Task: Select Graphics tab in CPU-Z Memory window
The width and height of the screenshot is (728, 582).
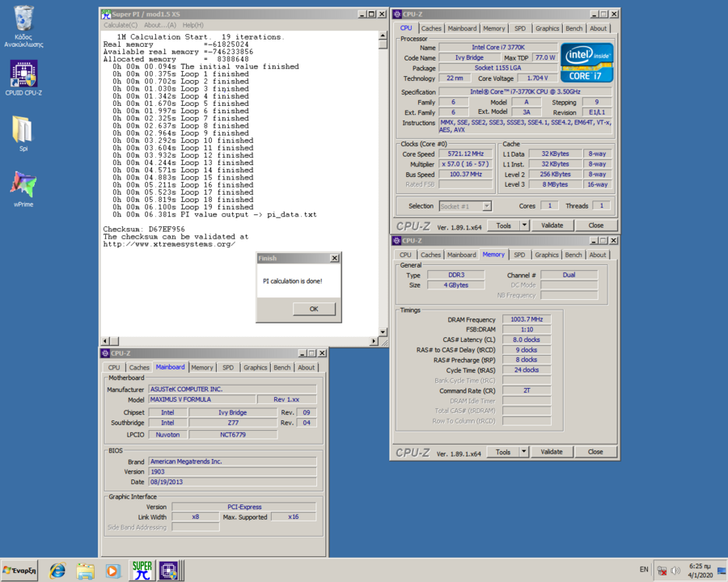Action: (547, 255)
